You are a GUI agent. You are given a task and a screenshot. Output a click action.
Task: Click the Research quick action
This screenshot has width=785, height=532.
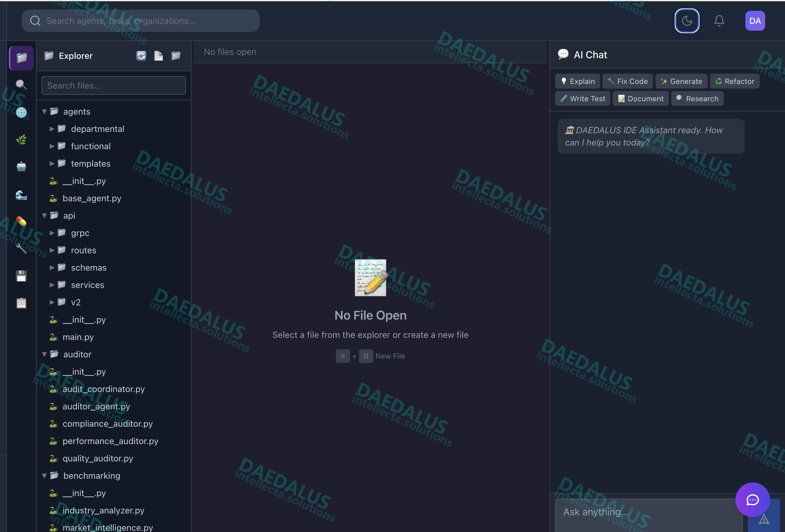click(697, 98)
